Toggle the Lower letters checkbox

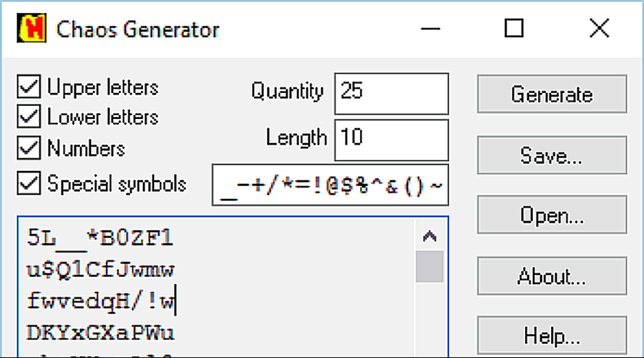click(x=29, y=117)
